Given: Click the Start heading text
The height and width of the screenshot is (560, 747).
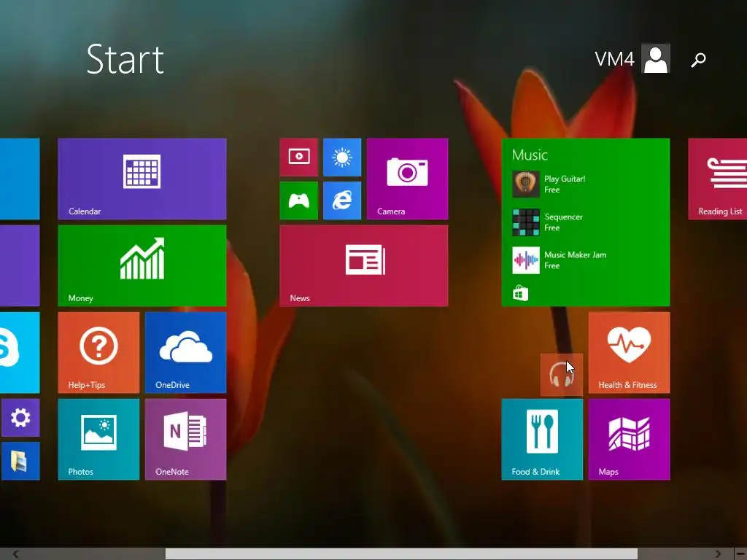Looking at the screenshot, I should (125, 59).
